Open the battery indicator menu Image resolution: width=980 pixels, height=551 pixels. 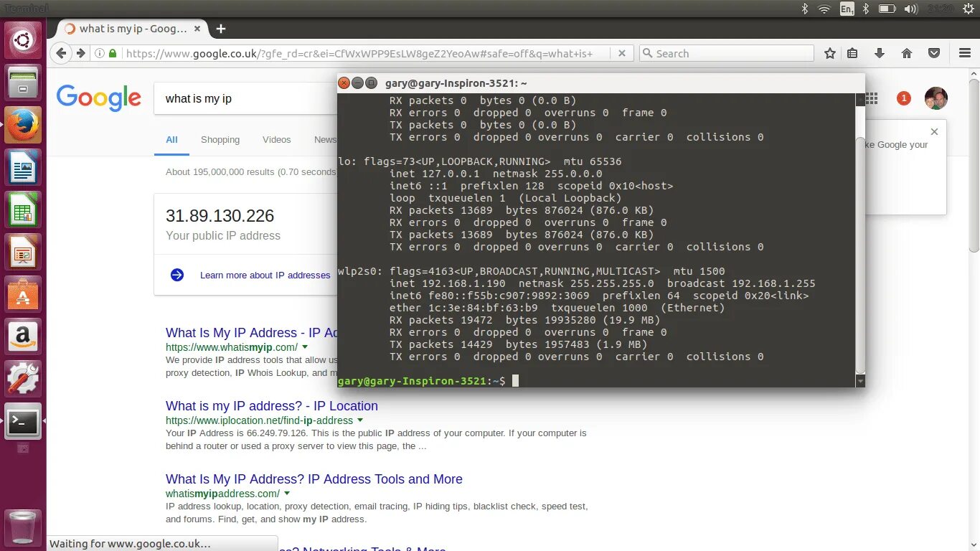pyautogui.click(x=887, y=9)
